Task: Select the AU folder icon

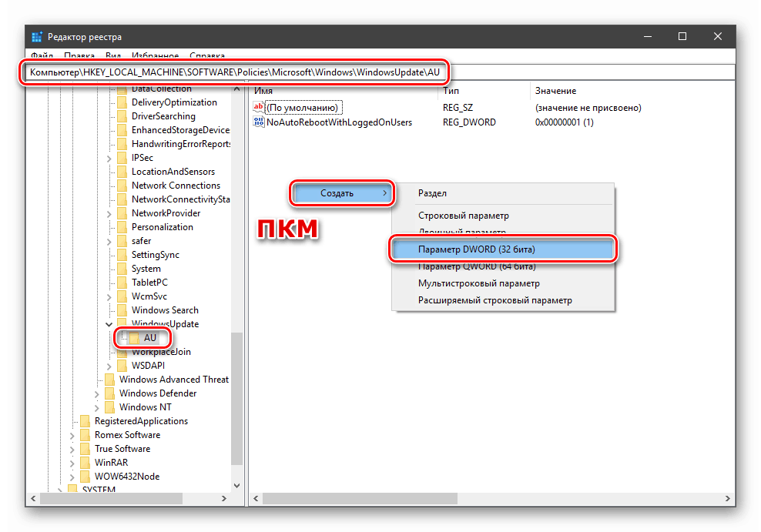Action: (135, 338)
